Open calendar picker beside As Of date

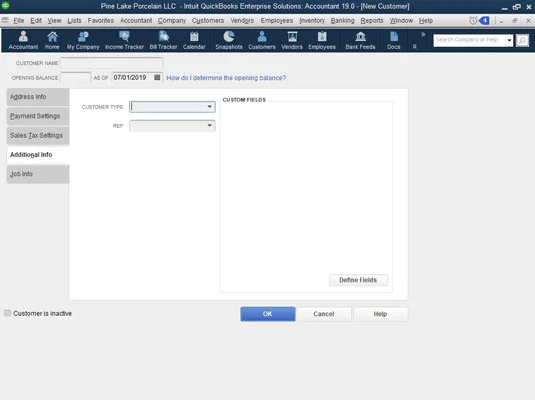point(157,77)
